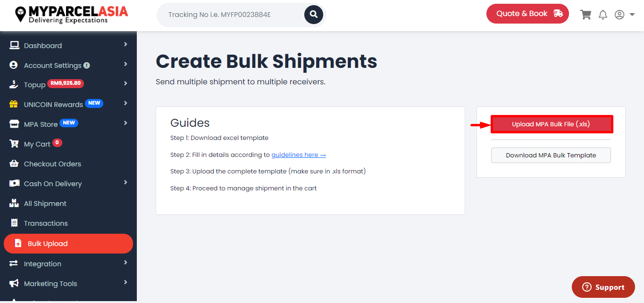644x303 pixels.
Task: Open My Cart in sidebar
Action: coord(37,144)
